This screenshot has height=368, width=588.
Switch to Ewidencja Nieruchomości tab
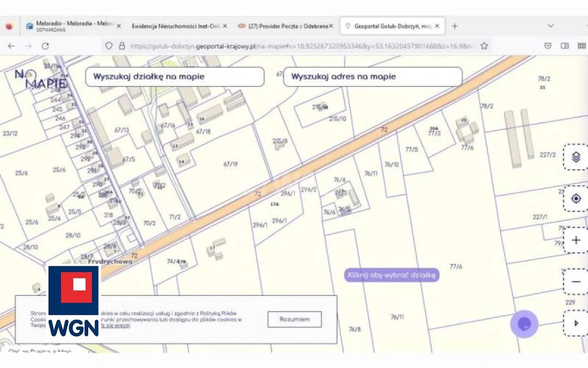[x=175, y=26]
